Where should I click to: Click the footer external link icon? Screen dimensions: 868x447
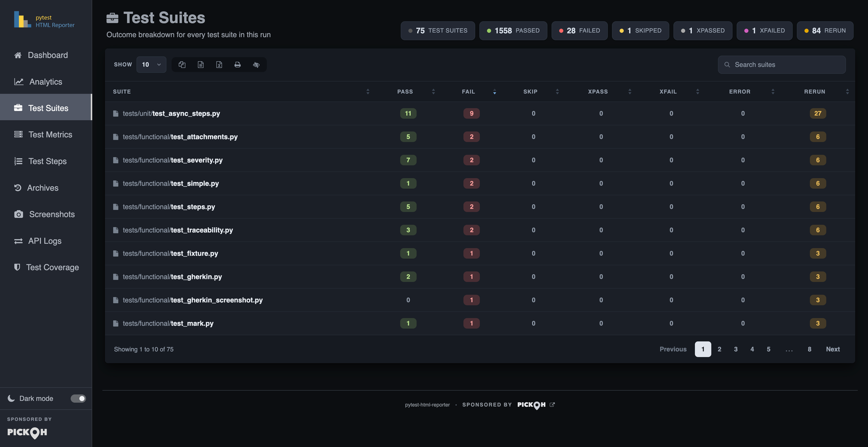click(x=552, y=405)
